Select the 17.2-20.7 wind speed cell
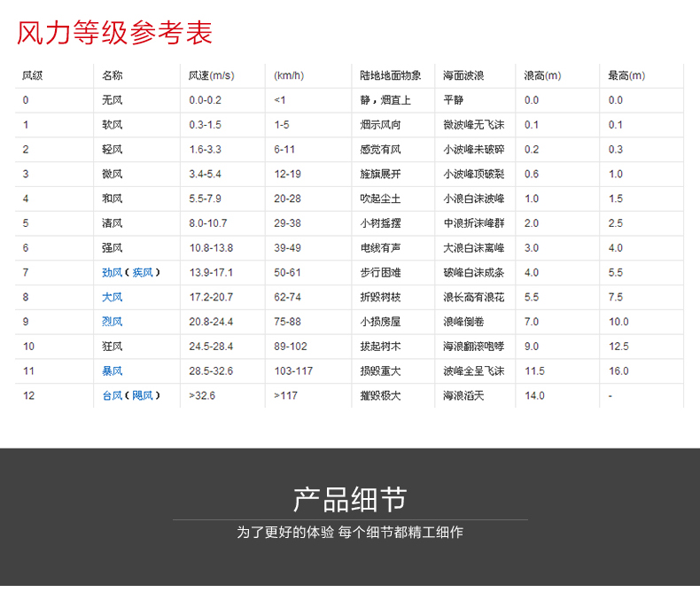The image size is (700, 608). point(211,297)
